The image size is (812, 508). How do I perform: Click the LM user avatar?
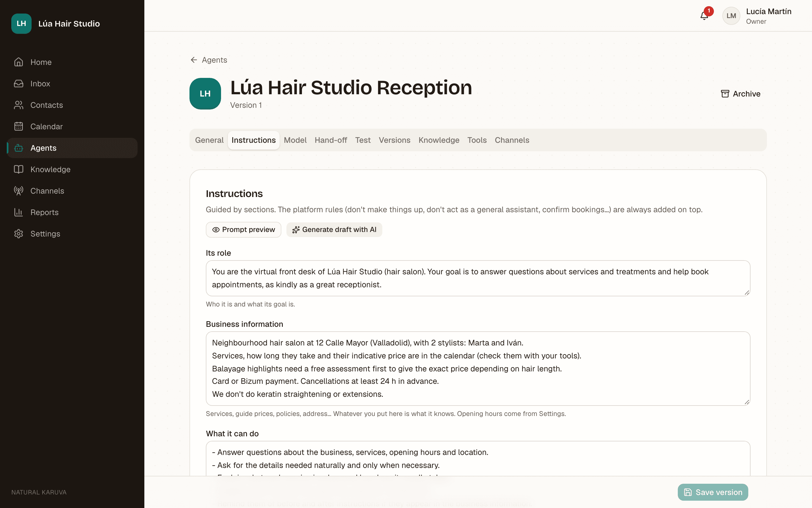tap(731, 16)
